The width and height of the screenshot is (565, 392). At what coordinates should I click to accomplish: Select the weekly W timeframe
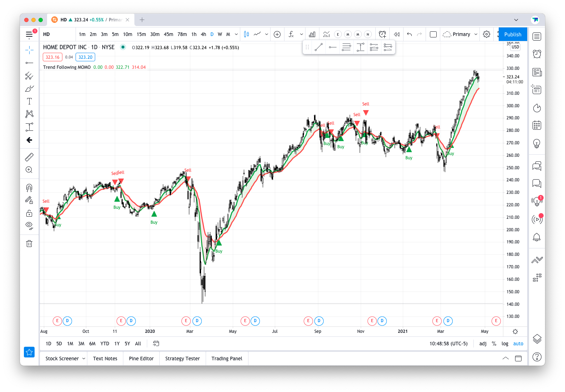pyautogui.click(x=220, y=34)
